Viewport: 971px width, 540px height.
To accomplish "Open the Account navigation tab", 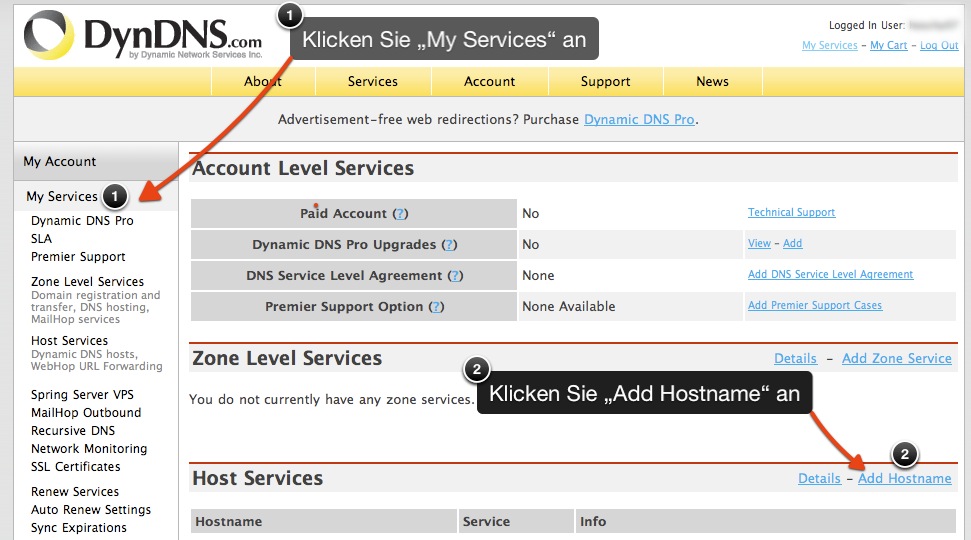I will click(489, 82).
